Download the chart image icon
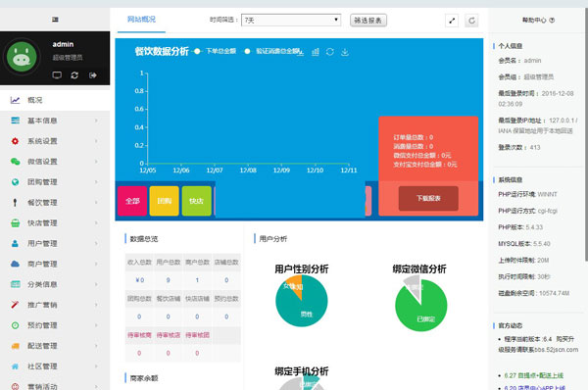588x390 pixels. click(x=345, y=52)
